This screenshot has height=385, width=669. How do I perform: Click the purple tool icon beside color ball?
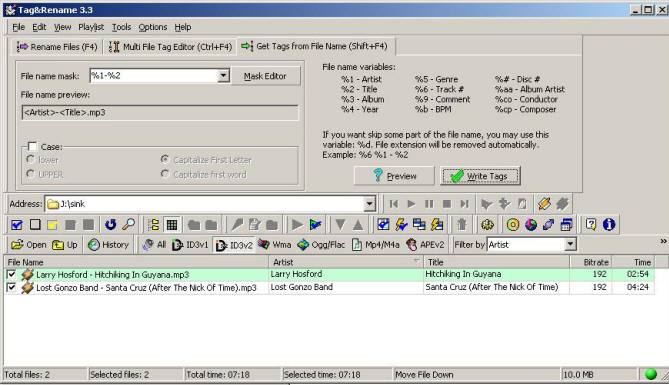[548, 225]
